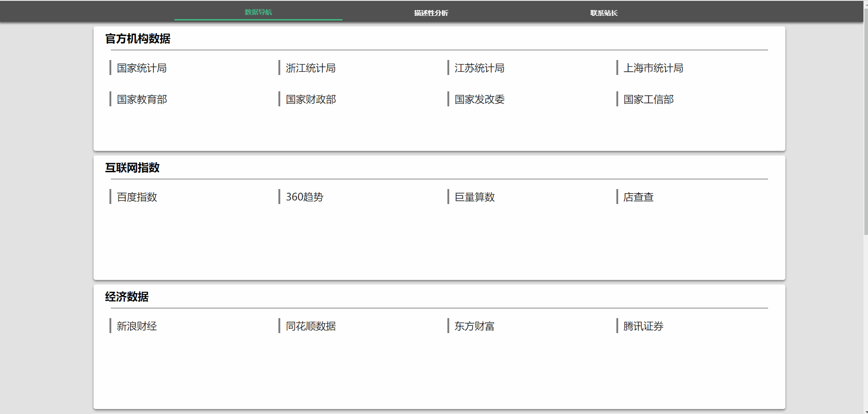868x414 pixels.
Task: Click the vertical page scrollbar thumb
Action: (x=866, y=121)
